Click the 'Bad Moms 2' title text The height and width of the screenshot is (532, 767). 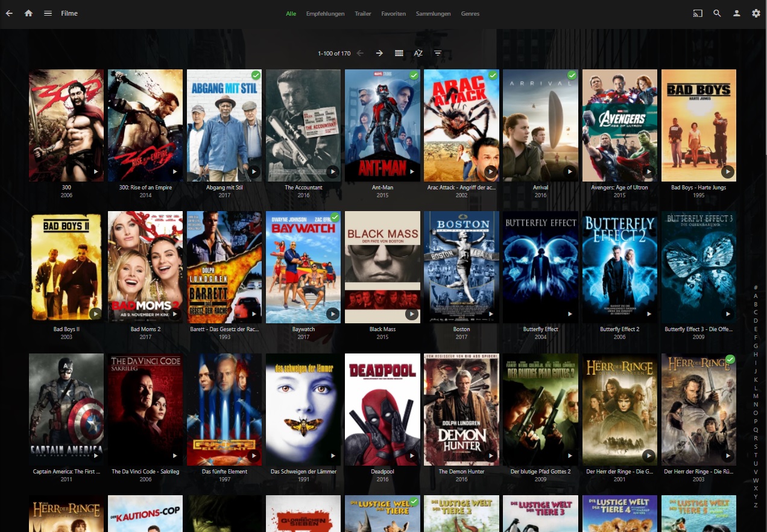(145, 329)
